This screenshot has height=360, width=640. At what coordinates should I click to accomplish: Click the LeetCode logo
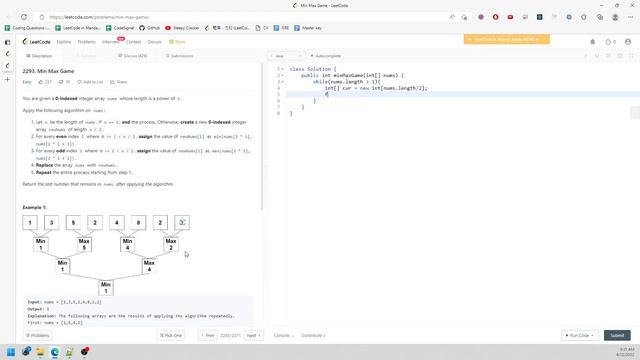pos(37,42)
